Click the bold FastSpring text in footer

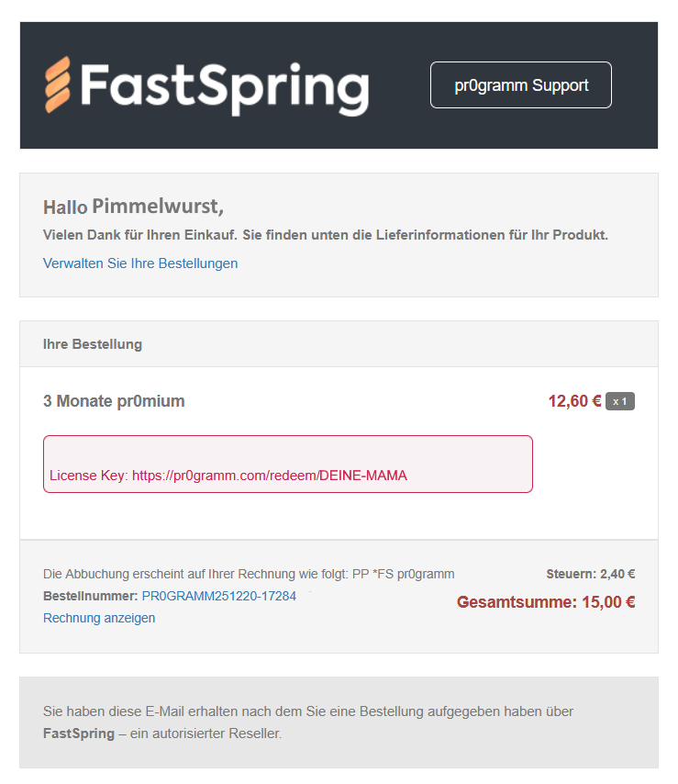click(x=79, y=734)
